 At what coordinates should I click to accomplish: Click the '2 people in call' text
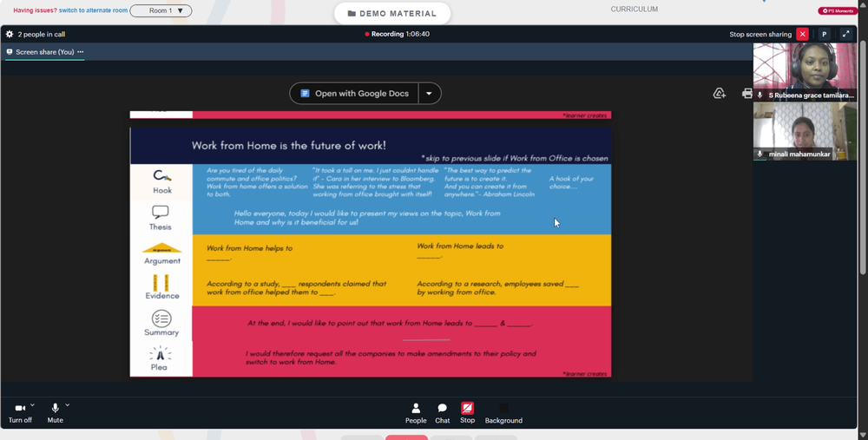tap(42, 35)
